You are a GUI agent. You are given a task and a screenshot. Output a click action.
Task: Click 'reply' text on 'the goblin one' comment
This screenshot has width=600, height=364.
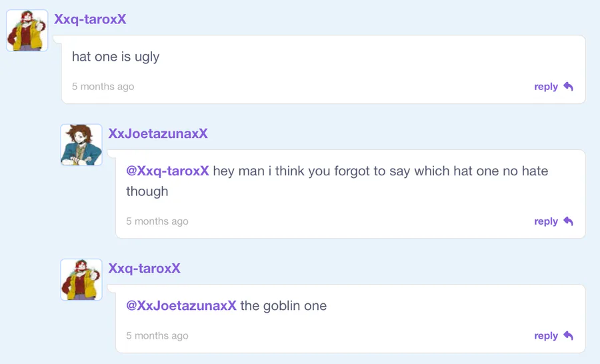pos(546,336)
